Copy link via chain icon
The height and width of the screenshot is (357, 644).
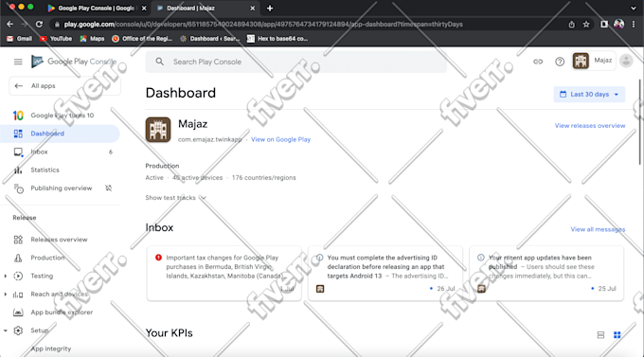(538, 62)
